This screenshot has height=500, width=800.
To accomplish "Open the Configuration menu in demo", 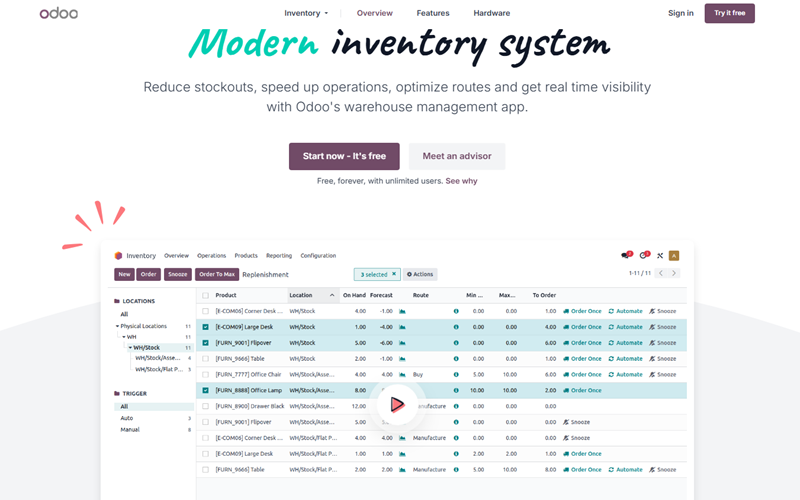I will (x=318, y=256).
